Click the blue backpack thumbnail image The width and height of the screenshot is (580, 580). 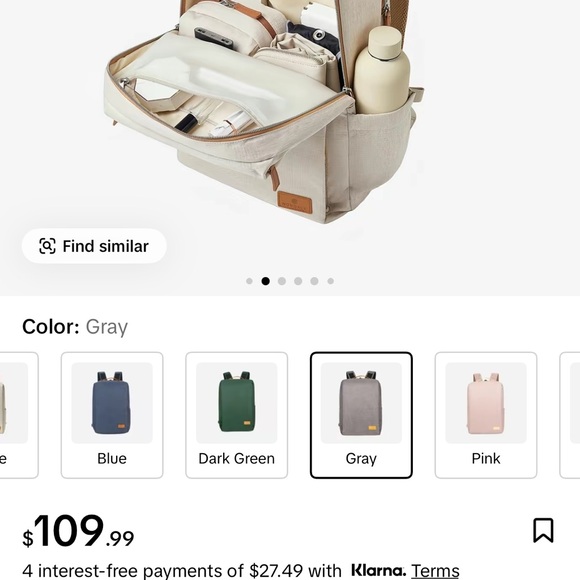(x=112, y=403)
